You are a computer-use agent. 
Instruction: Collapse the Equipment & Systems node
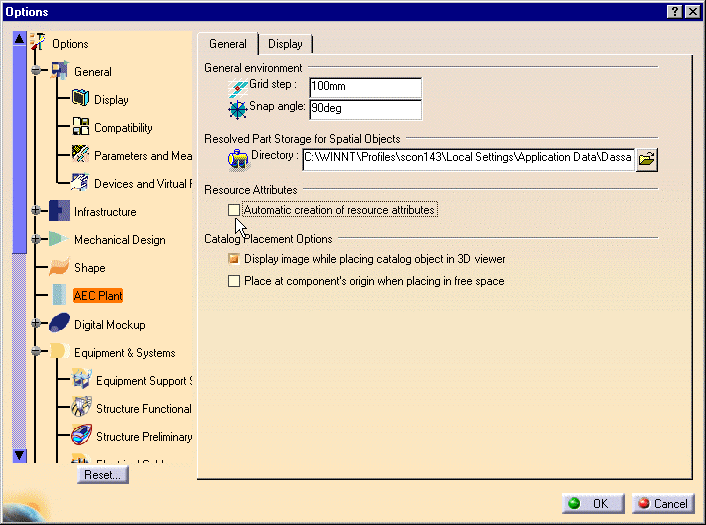37,352
